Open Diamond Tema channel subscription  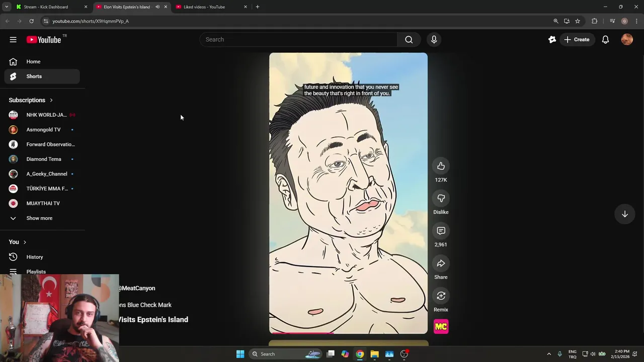[x=42, y=159]
